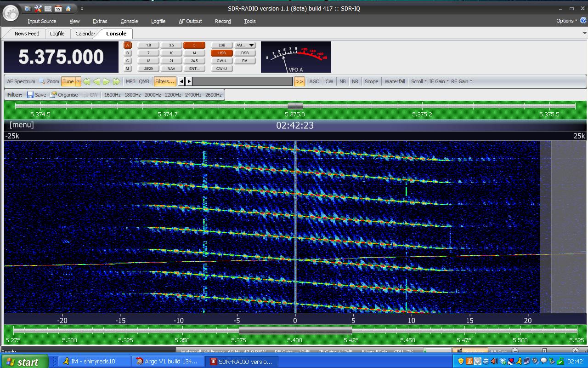Switch to the Logfile tab

tap(57, 34)
